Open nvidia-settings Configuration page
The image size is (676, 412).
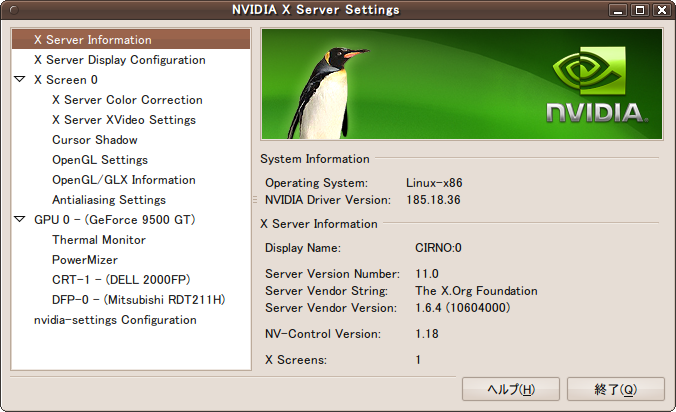click(x=115, y=320)
